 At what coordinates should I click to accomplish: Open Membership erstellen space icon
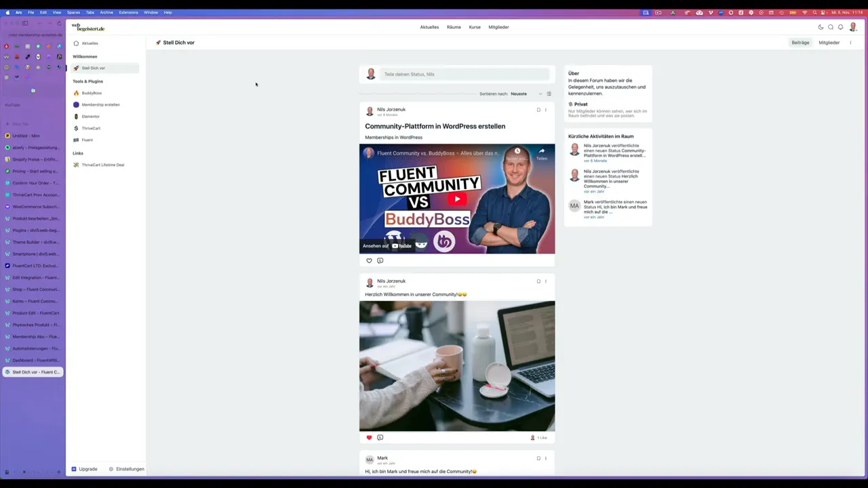tap(76, 104)
